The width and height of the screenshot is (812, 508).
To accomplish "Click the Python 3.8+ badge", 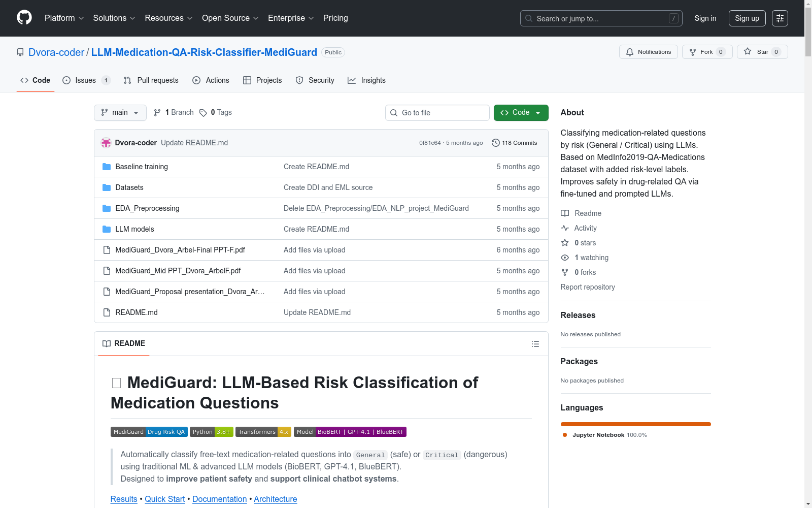I will [212, 432].
